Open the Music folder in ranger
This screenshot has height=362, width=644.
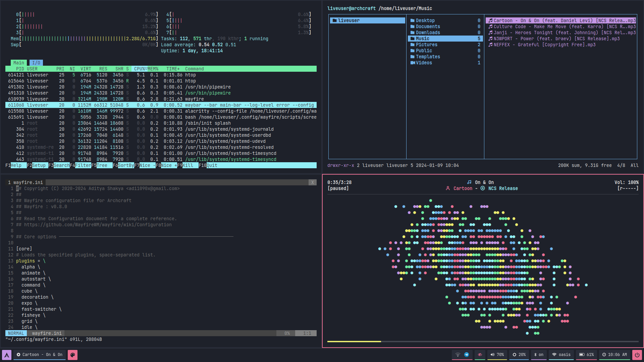tap(423, 39)
